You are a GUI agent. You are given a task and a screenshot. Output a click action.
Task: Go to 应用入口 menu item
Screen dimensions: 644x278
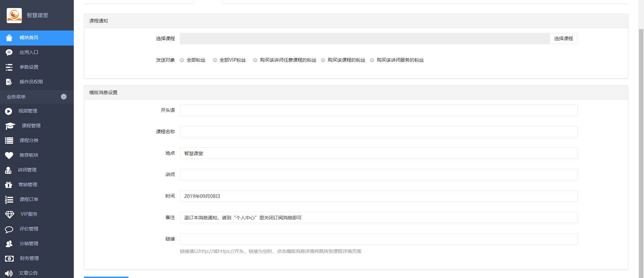[x=37, y=53]
